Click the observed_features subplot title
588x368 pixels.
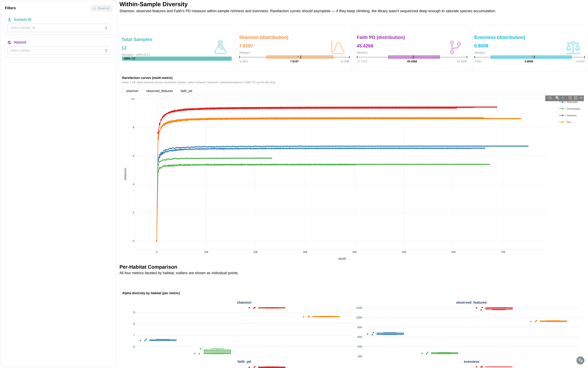click(x=471, y=303)
